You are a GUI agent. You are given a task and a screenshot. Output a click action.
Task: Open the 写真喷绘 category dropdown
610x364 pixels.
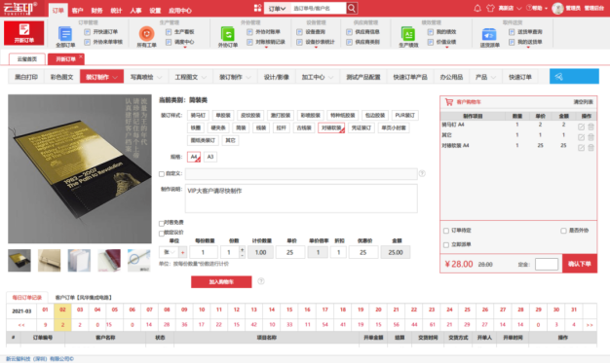(x=146, y=77)
